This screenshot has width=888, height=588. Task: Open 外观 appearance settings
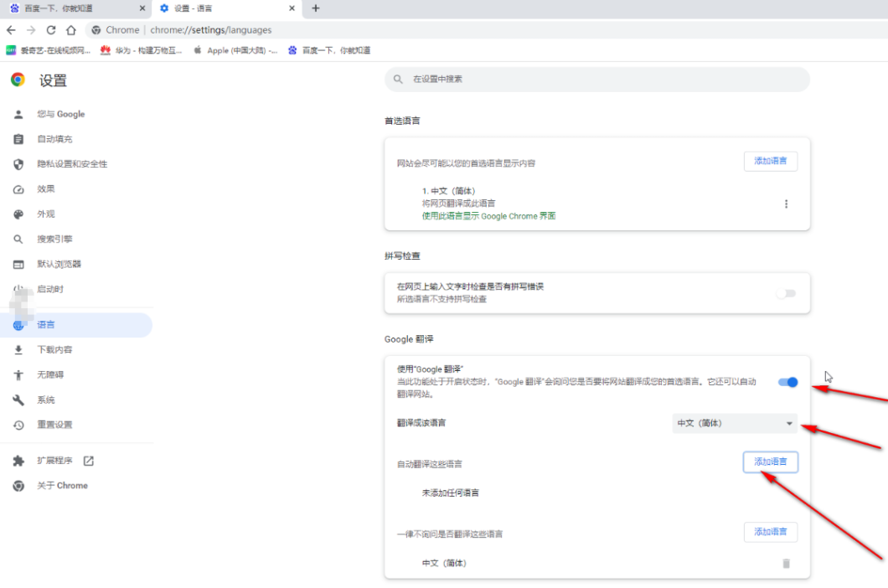click(x=46, y=214)
